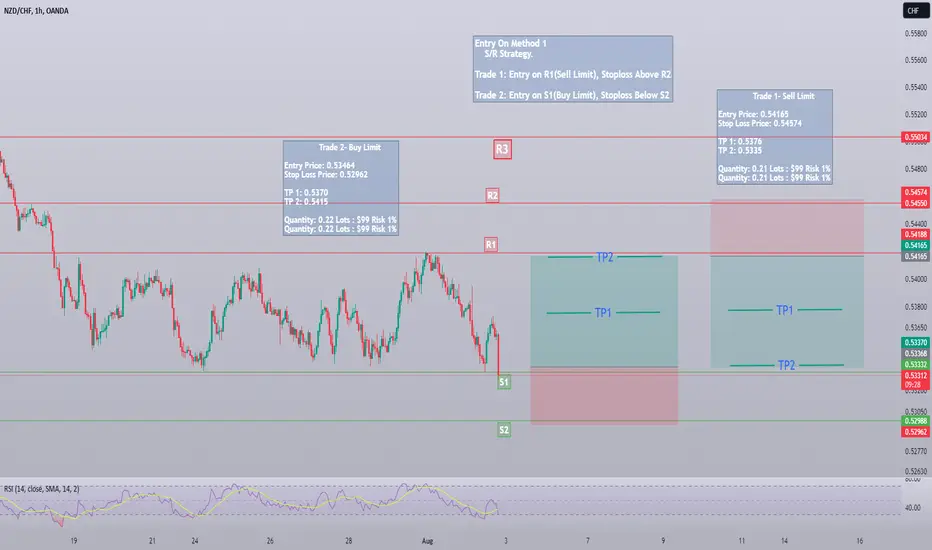
Task: Select the Trade 1- Sell Limit note
Action: click(774, 137)
